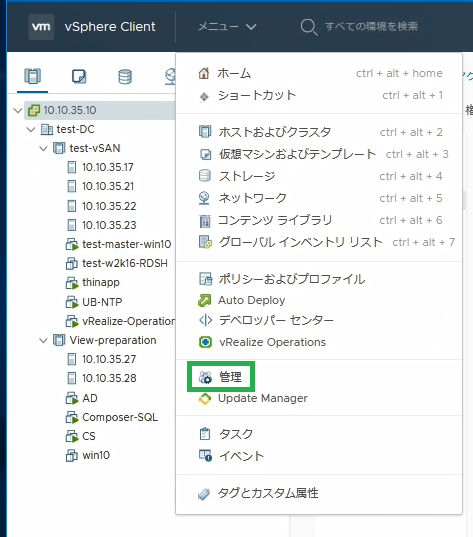Screen dimensions: 473x537
Task: Switch to VMs and Templates tab icon
Action: 79,76
